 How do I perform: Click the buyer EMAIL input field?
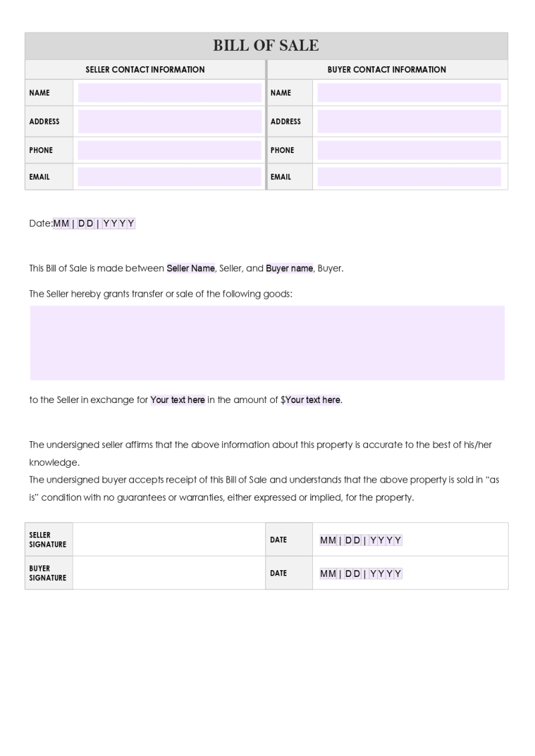pos(409,177)
